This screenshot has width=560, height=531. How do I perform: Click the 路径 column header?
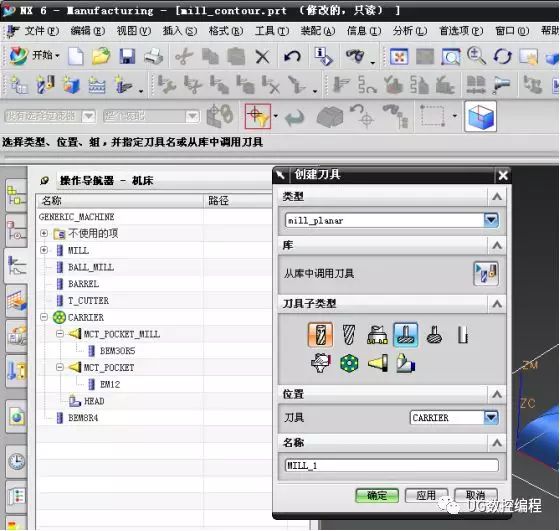(x=238, y=201)
